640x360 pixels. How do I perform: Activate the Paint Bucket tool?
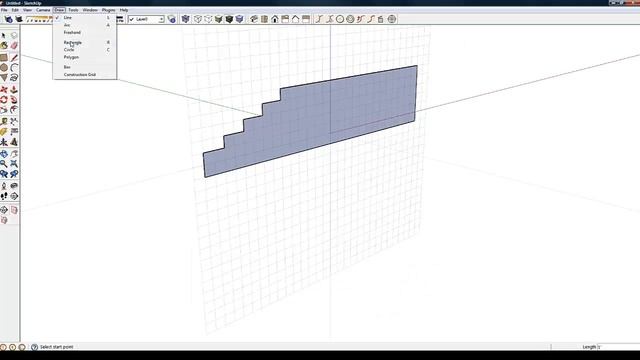(x=4, y=46)
